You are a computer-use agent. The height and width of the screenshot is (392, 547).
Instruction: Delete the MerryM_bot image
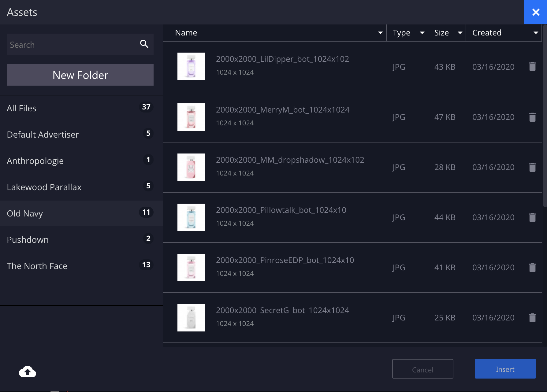coord(532,117)
